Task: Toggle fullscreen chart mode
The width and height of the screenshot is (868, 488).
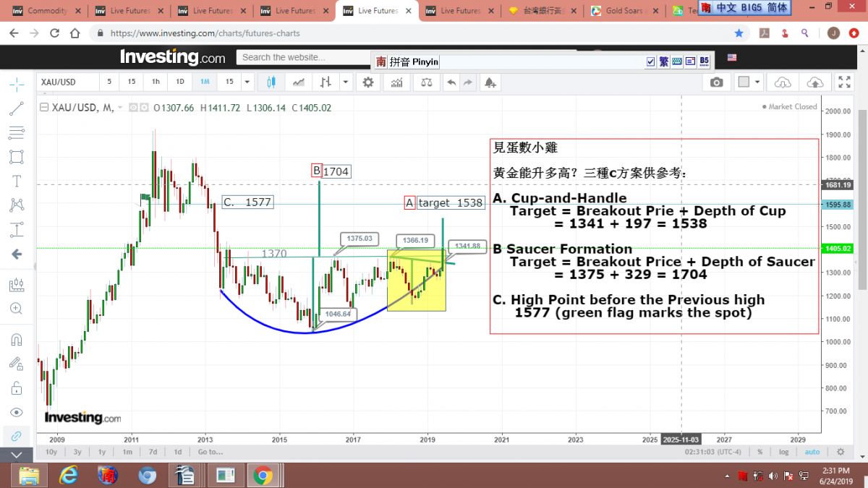Action: [844, 82]
